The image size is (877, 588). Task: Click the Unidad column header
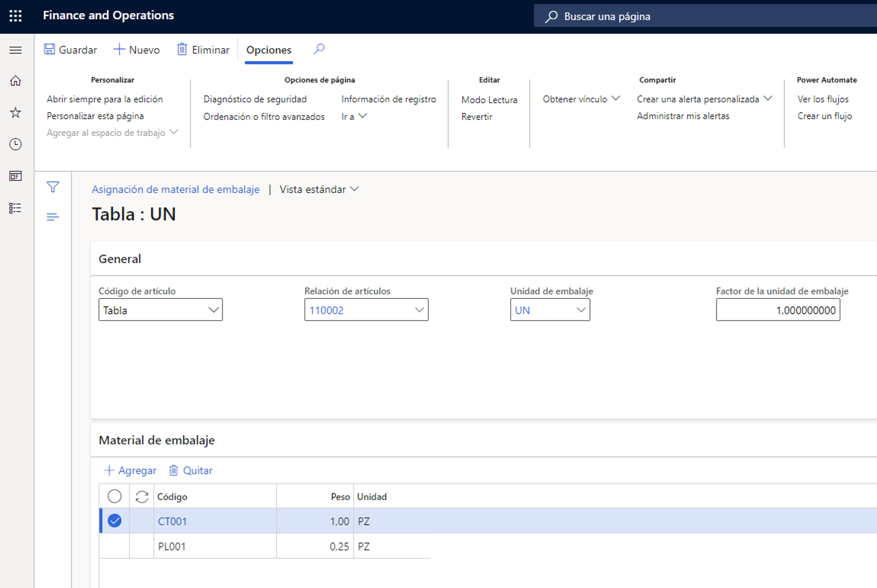point(372,497)
